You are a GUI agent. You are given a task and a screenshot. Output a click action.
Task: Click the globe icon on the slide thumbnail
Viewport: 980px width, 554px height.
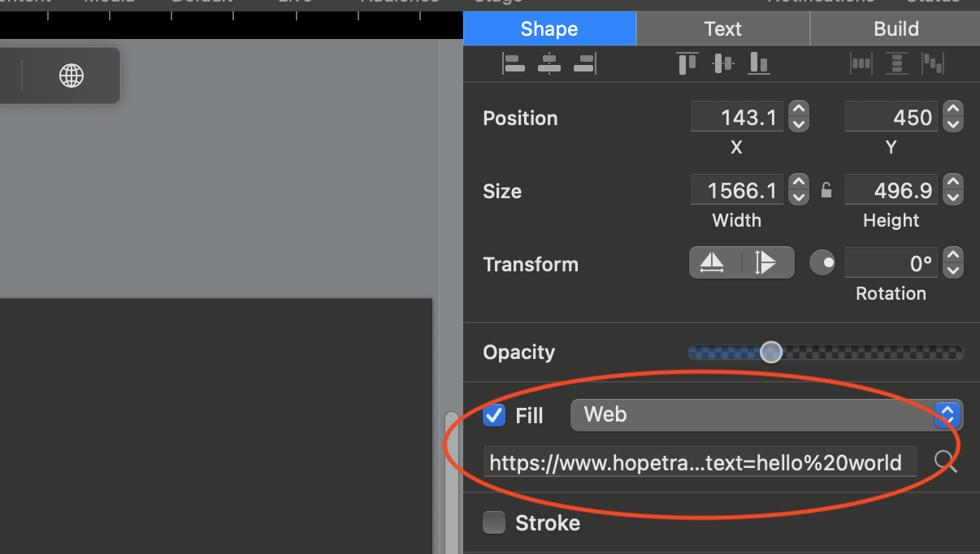tap(72, 75)
